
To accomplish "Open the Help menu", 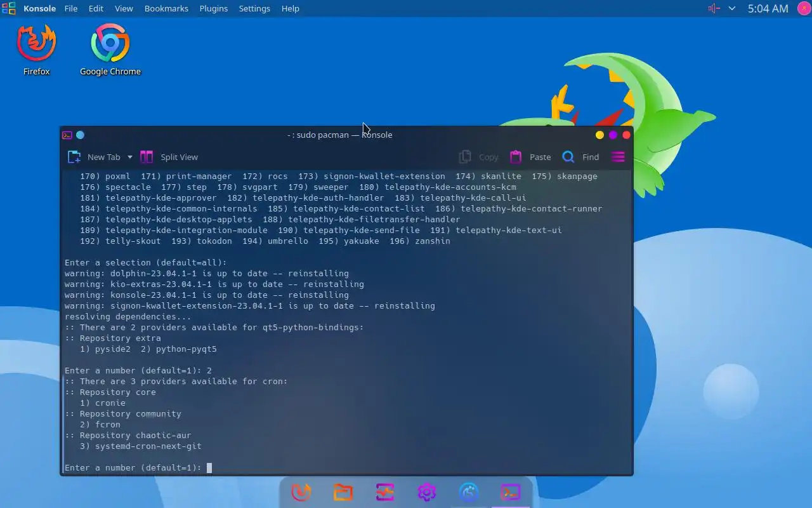I will tap(290, 8).
